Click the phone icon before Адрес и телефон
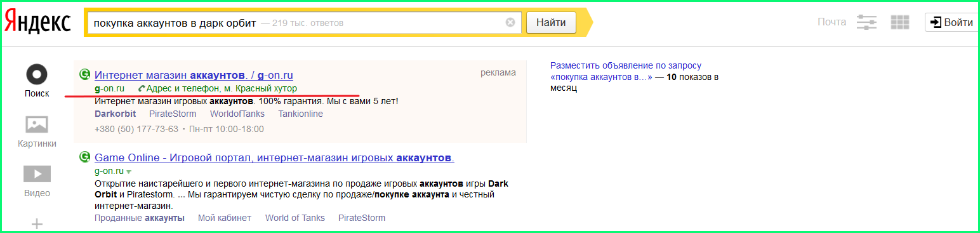980x233 pixels. pyautogui.click(x=141, y=88)
